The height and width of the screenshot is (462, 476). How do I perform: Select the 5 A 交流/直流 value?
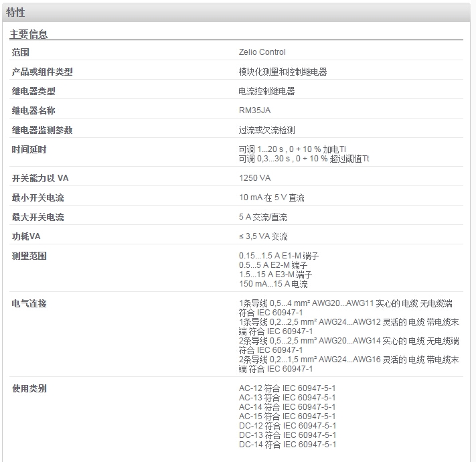pyautogui.click(x=263, y=217)
